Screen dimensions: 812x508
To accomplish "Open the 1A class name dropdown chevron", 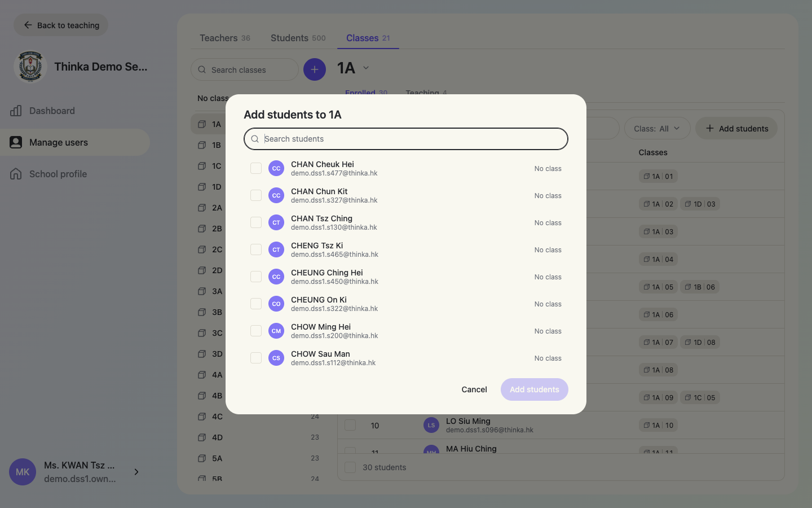I will (366, 68).
